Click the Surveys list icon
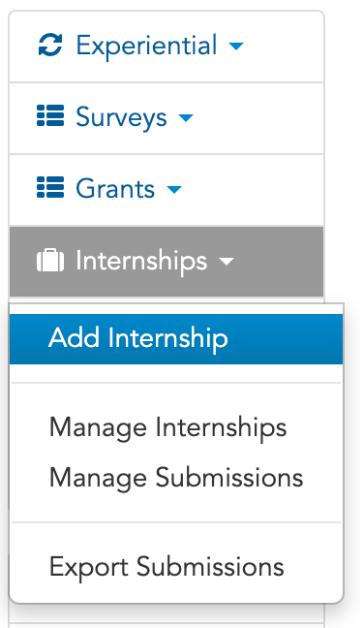This screenshot has width=364, height=628. click(50, 115)
